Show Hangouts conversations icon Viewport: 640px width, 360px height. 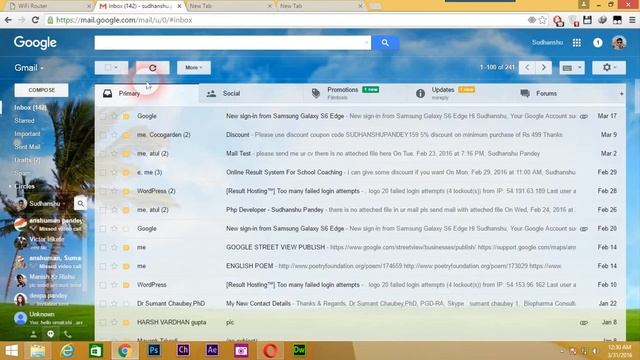(51, 334)
